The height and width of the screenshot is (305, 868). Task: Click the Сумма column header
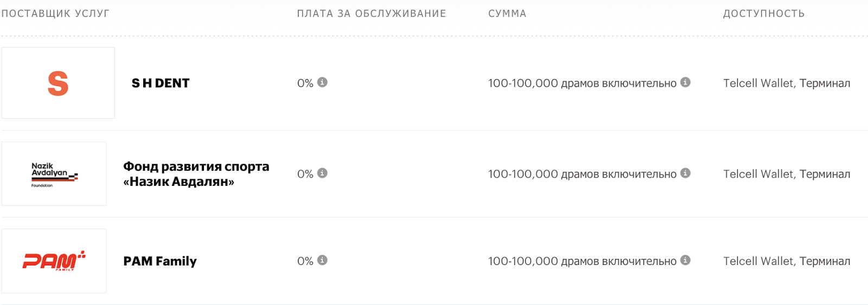507,14
